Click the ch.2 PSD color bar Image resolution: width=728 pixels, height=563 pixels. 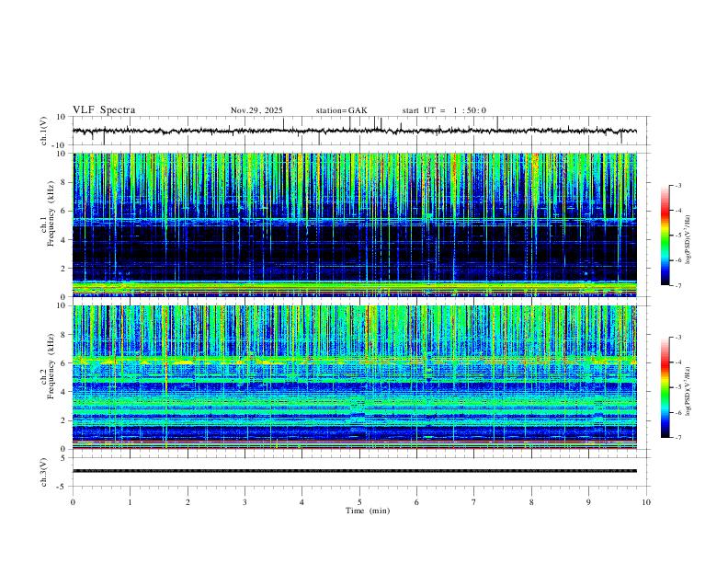[665, 387]
